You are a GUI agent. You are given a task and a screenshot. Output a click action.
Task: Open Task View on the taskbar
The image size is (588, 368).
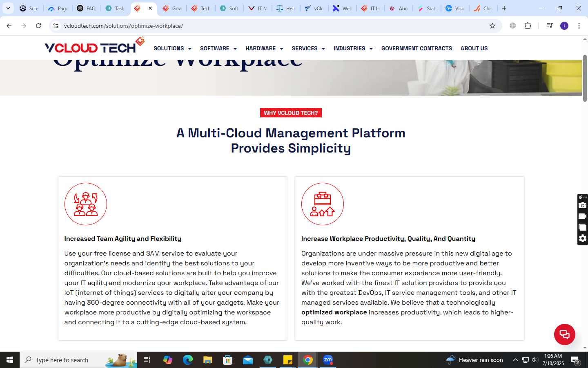click(147, 360)
